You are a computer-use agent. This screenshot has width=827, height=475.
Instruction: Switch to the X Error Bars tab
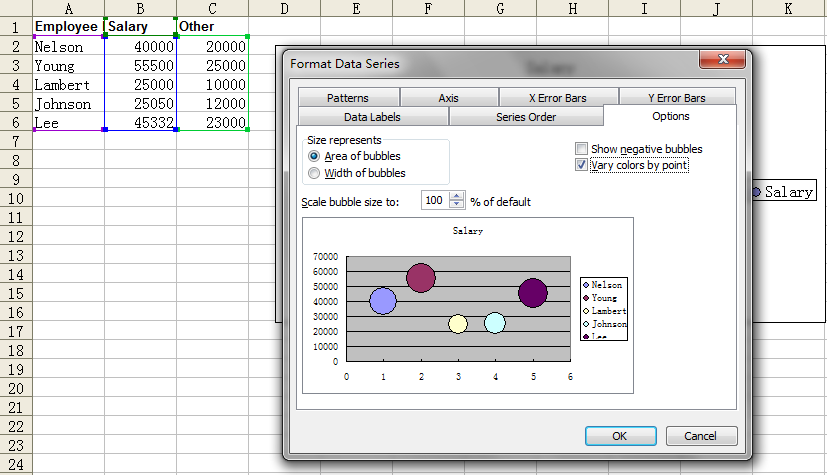pos(558,98)
